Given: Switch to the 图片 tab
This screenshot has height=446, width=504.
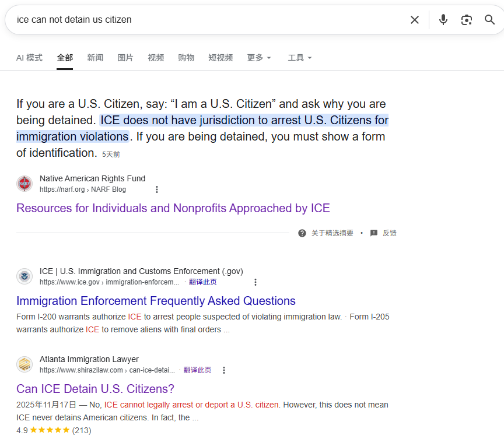Looking at the screenshot, I should coord(125,58).
